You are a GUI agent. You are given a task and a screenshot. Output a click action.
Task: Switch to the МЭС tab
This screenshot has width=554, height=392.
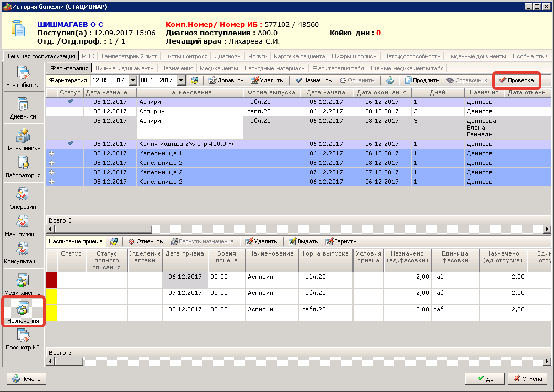coord(88,56)
